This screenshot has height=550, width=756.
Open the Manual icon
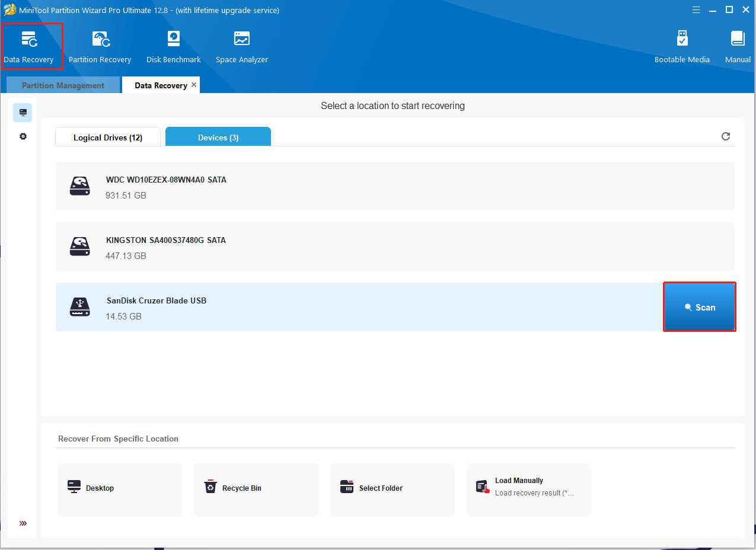(738, 39)
